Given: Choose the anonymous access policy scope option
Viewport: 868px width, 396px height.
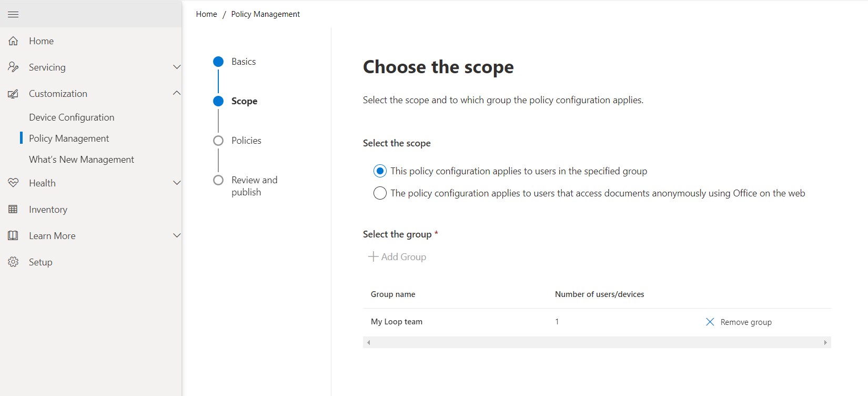Looking at the screenshot, I should [x=380, y=193].
